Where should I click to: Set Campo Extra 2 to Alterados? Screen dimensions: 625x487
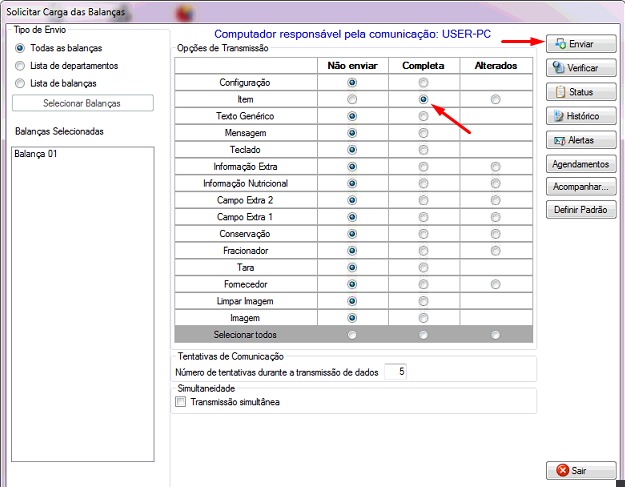click(495, 200)
